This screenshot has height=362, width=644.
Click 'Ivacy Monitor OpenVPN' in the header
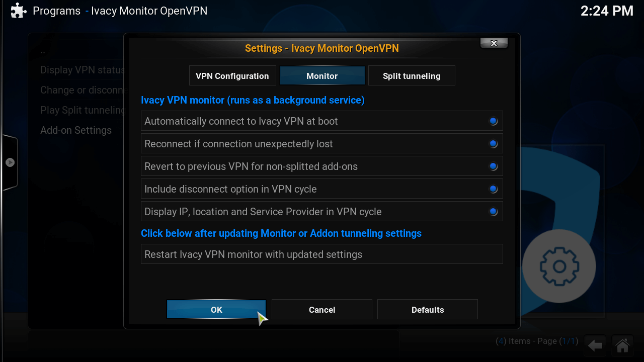click(149, 11)
